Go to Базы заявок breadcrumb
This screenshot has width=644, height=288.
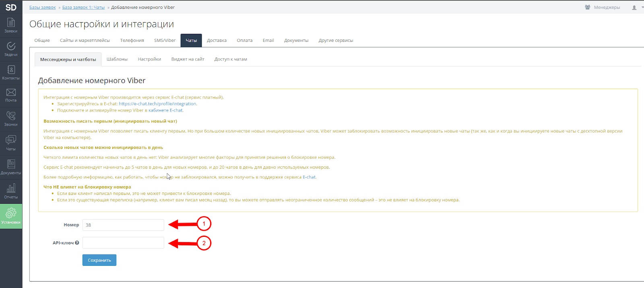43,7
